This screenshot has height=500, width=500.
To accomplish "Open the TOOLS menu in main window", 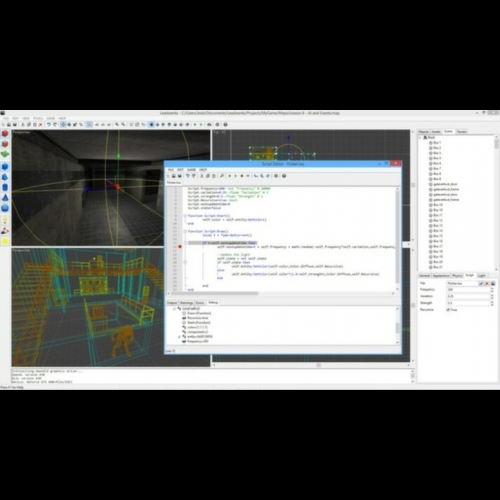I will (x=38, y=118).
